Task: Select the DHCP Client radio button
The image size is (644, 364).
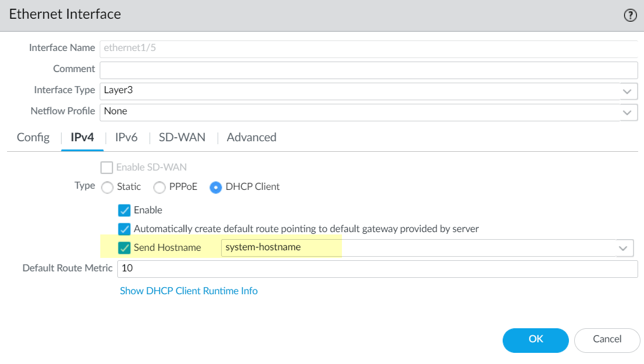Action: click(215, 187)
